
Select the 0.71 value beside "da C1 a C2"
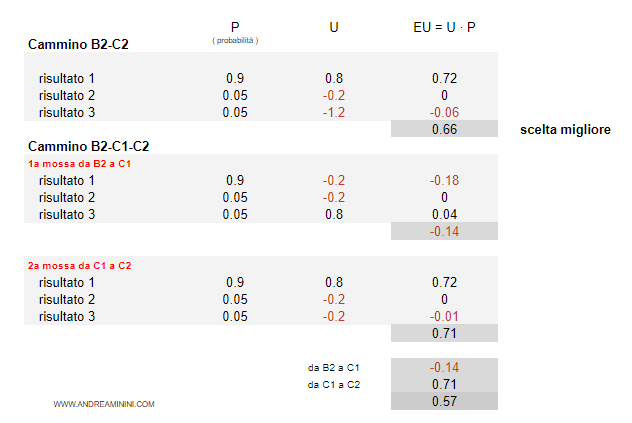pos(444,384)
